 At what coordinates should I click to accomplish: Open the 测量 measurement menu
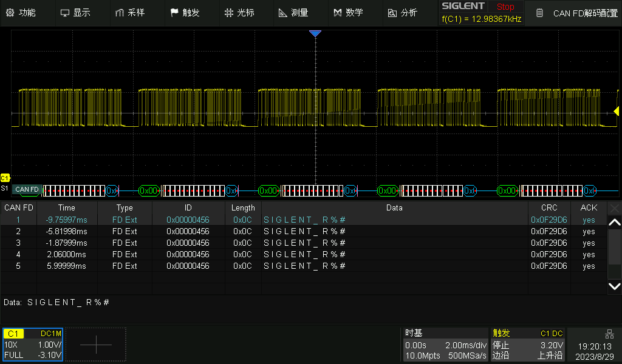pos(293,13)
